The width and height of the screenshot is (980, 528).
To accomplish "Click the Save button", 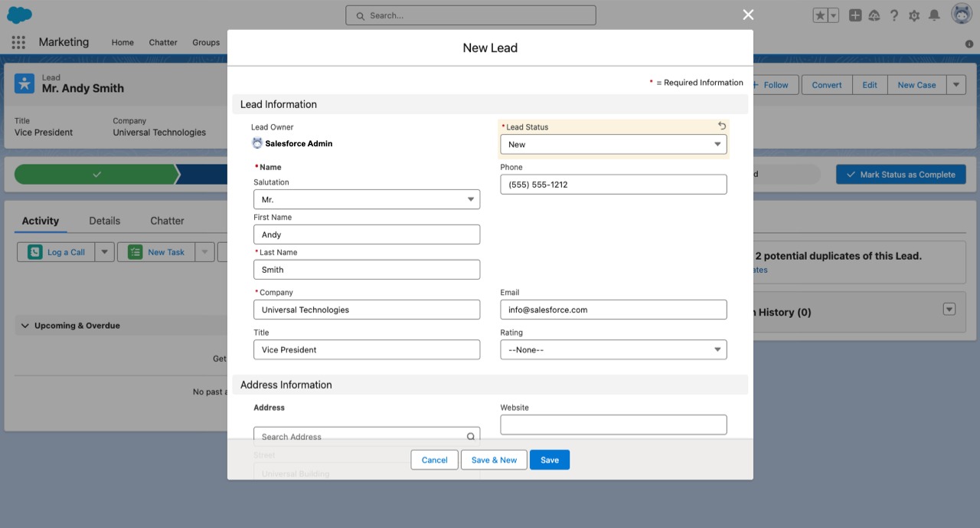I will coord(549,460).
